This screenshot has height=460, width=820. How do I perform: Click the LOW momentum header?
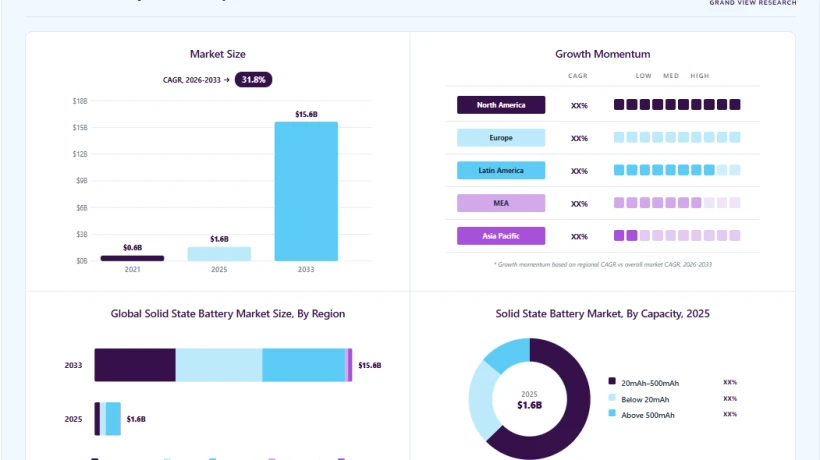click(x=644, y=76)
